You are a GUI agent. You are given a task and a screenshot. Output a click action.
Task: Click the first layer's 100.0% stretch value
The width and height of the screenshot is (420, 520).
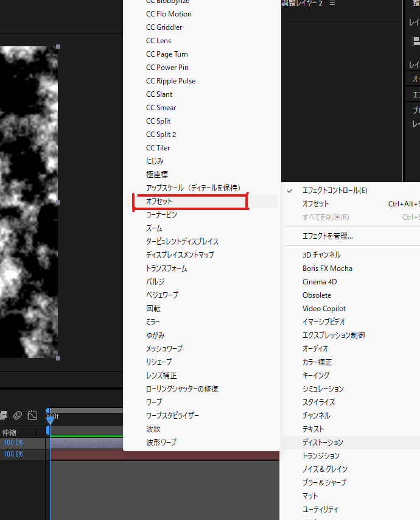[x=13, y=443]
